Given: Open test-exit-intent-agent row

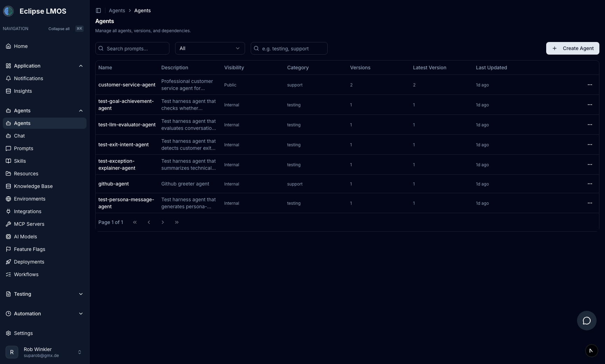Looking at the screenshot, I should (x=347, y=145).
